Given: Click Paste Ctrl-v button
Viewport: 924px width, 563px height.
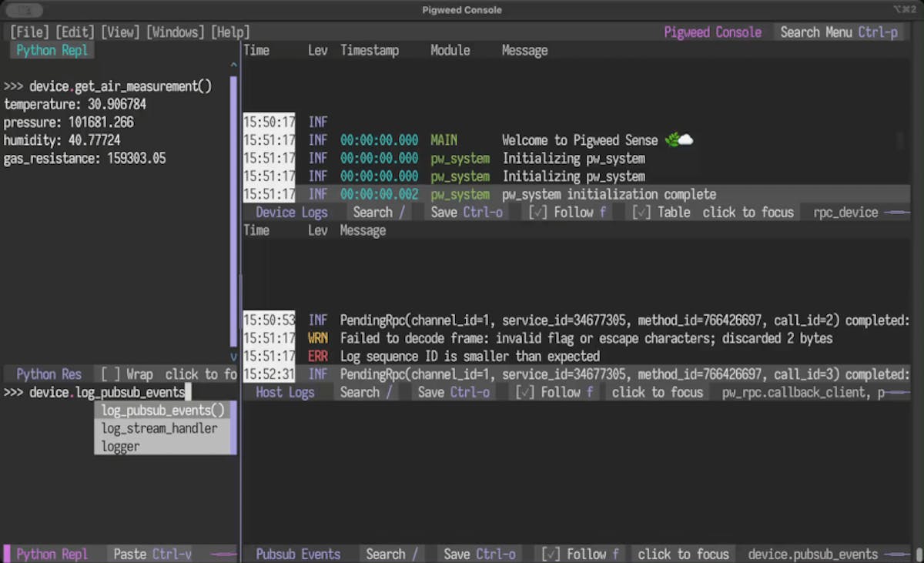Looking at the screenshot, I should [x=152, y=554].
